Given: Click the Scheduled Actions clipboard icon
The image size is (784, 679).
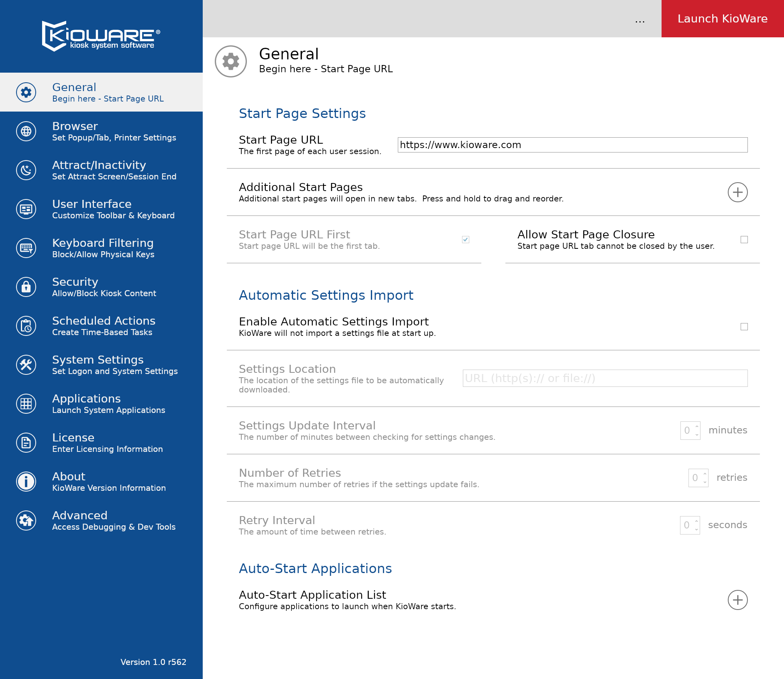Looking at the screenshot, I should 26,326.
